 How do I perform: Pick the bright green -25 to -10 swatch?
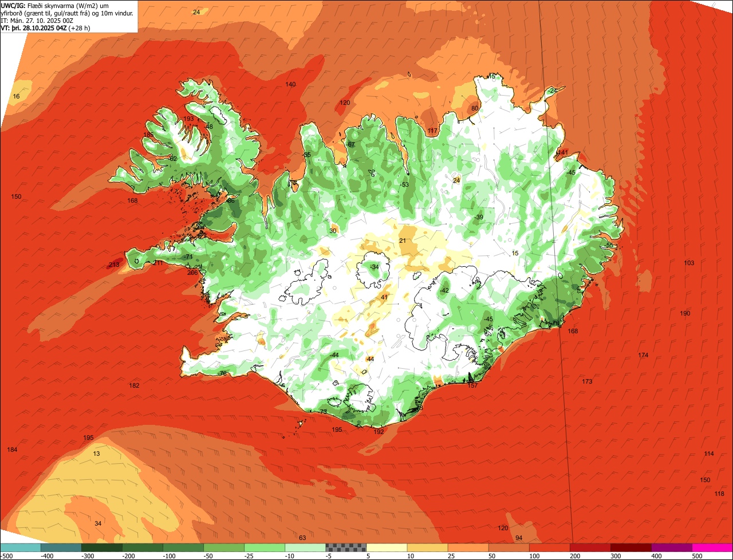click(264, 547)
